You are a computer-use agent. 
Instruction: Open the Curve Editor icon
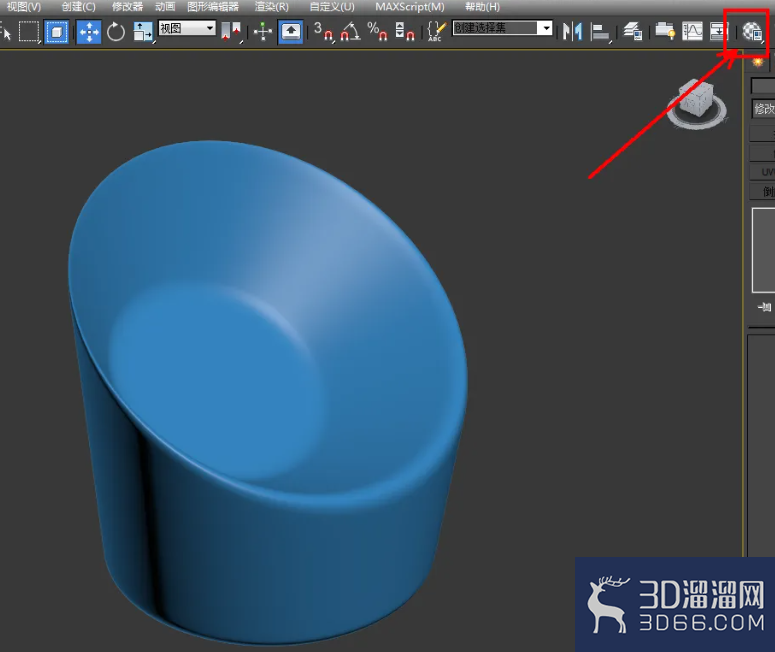coord(692,32)
